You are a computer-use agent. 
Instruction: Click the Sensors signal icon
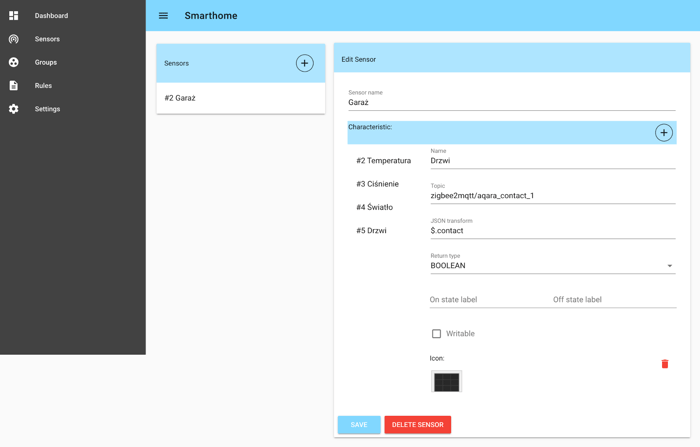(14, 39)
